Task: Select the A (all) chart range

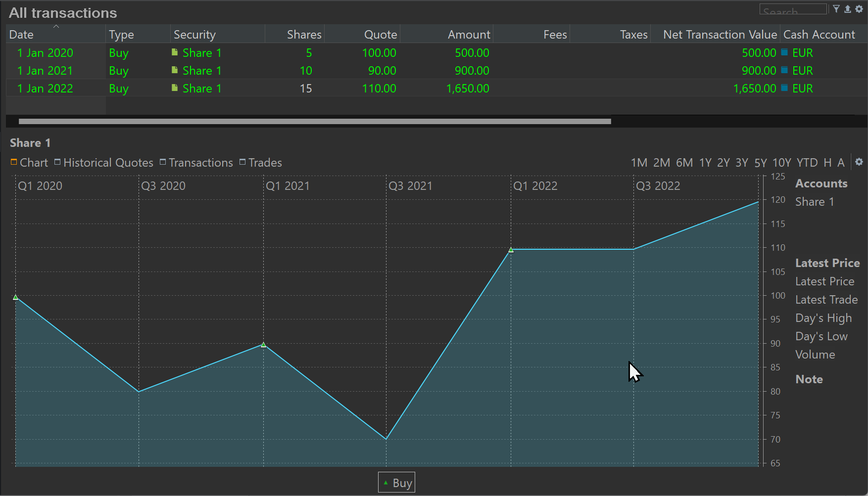Action: coord(841,163)
